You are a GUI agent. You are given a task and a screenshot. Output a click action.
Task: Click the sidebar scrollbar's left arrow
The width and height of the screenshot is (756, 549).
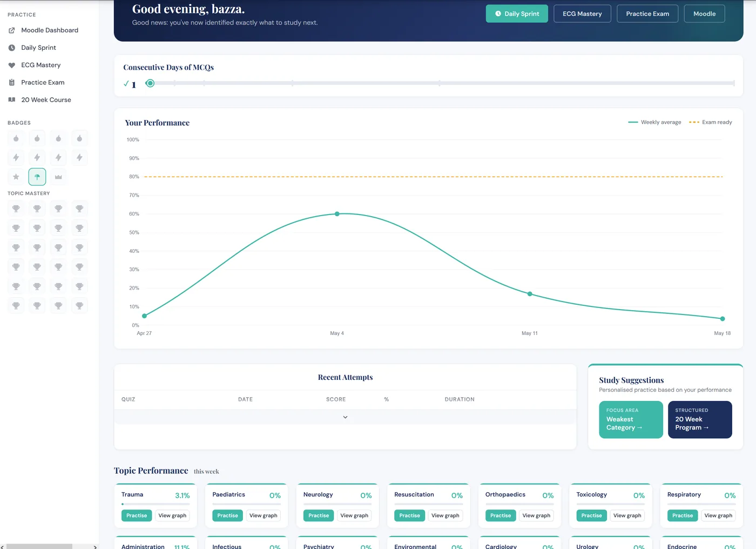(3, 547)
